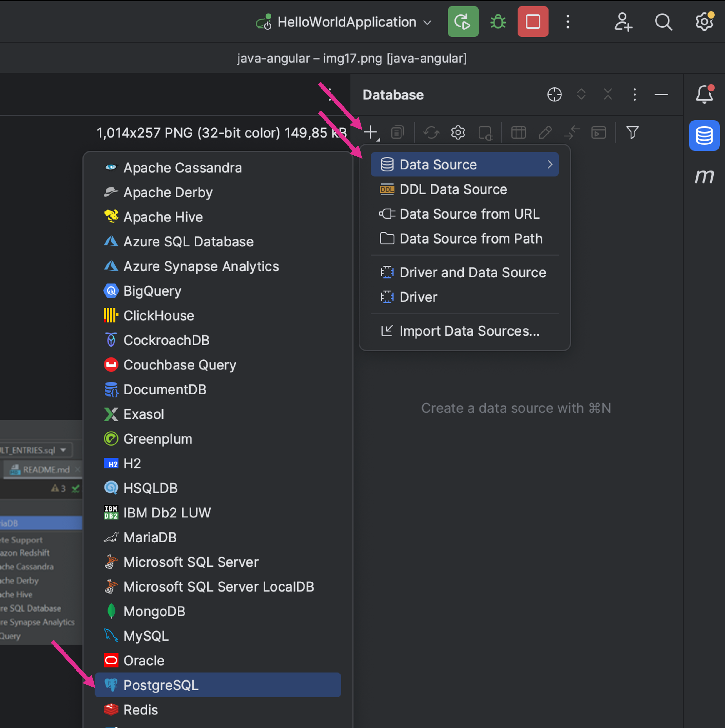The image size is (725, 728).
Task: Toggle the Database tool window button
Action: point(704,136)
